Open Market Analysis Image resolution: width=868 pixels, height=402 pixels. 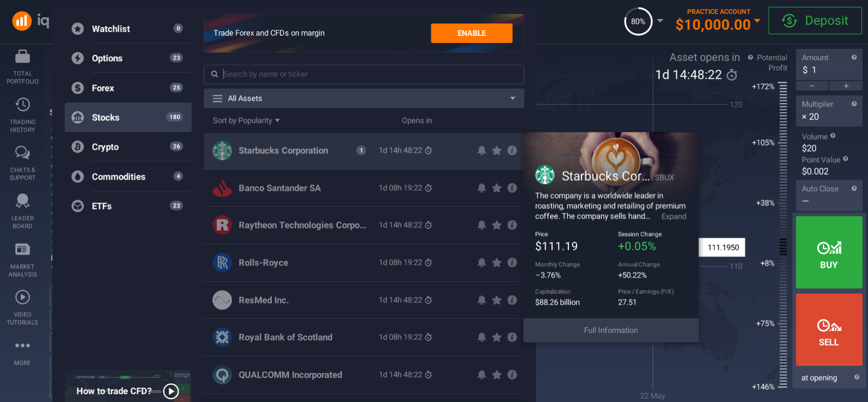click(x=23, y=260)
